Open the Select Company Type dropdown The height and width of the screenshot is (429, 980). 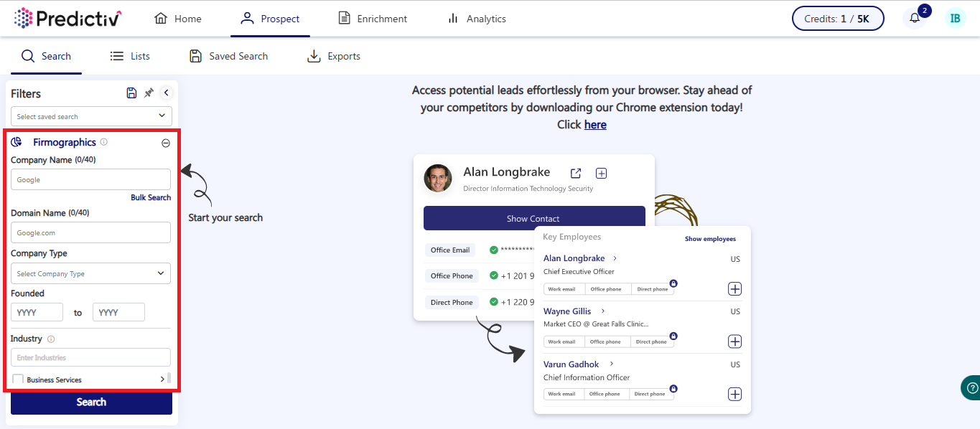[x=91, y=273]
